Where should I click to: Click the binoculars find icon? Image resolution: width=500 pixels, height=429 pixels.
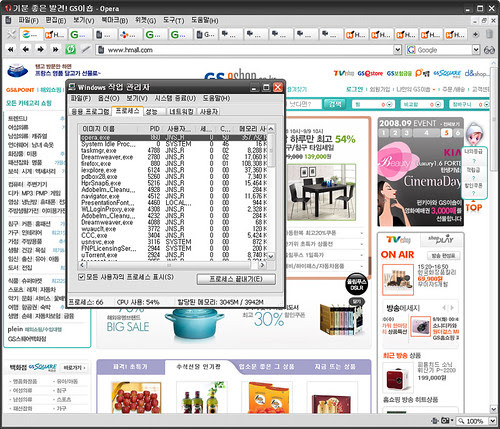point(489,50)
